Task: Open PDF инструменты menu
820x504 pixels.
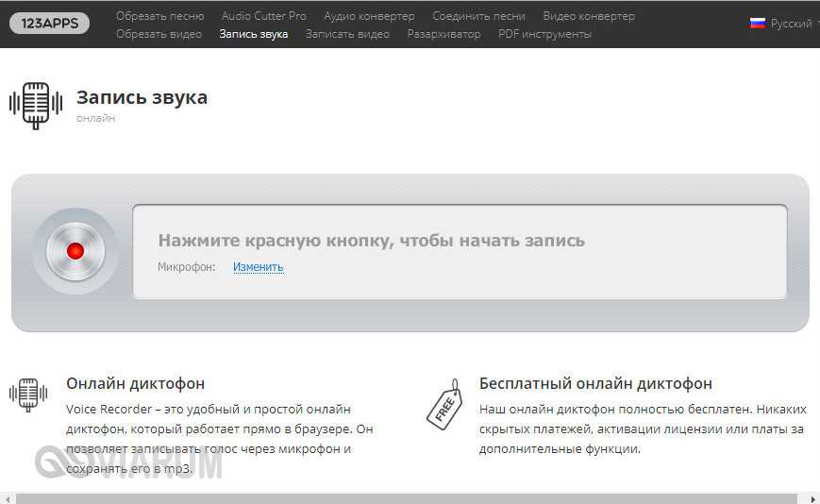Action: (x=544, y=34)
